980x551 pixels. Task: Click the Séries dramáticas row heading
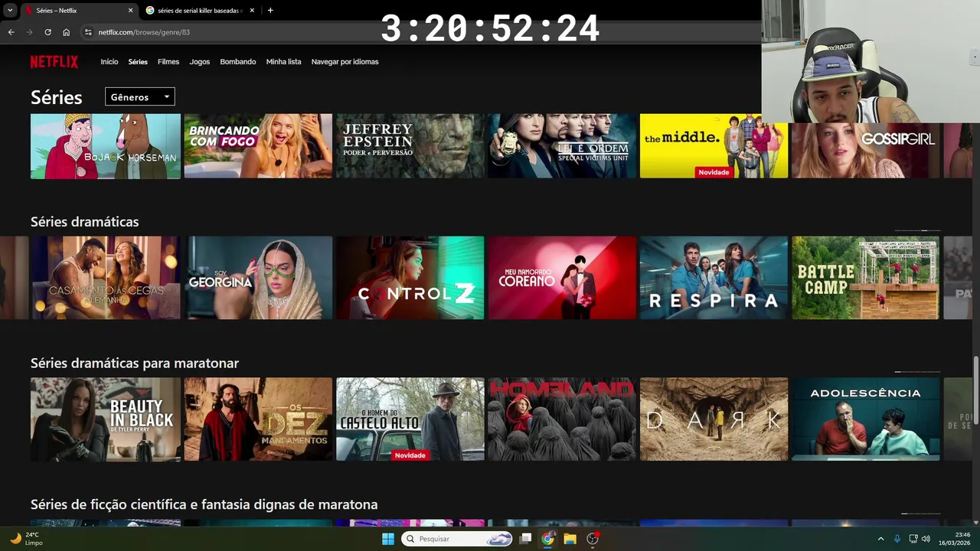[84, 222]
